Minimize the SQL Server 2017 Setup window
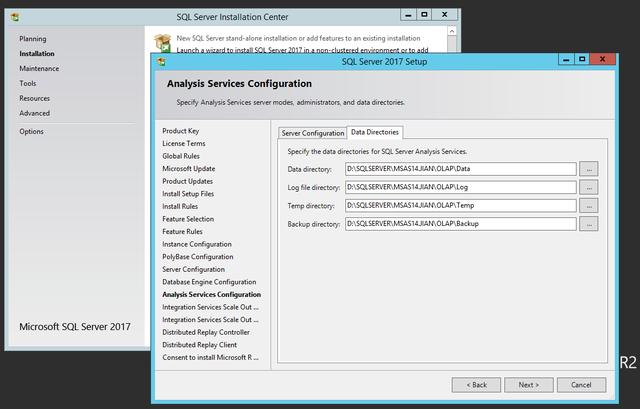640x409 pixels. pos(566,60)
